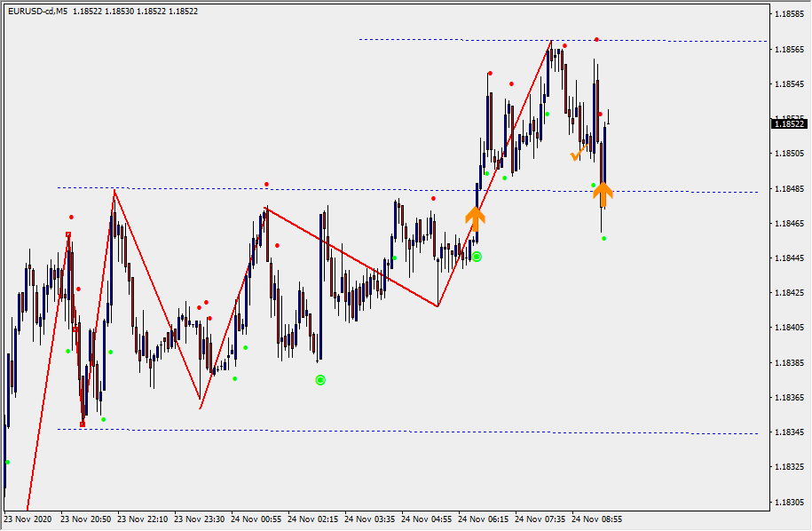The width and height of the screenshot is (812, 531).
Task: Click the topmost red dot at chart high
Action: [x=596, y=39]
